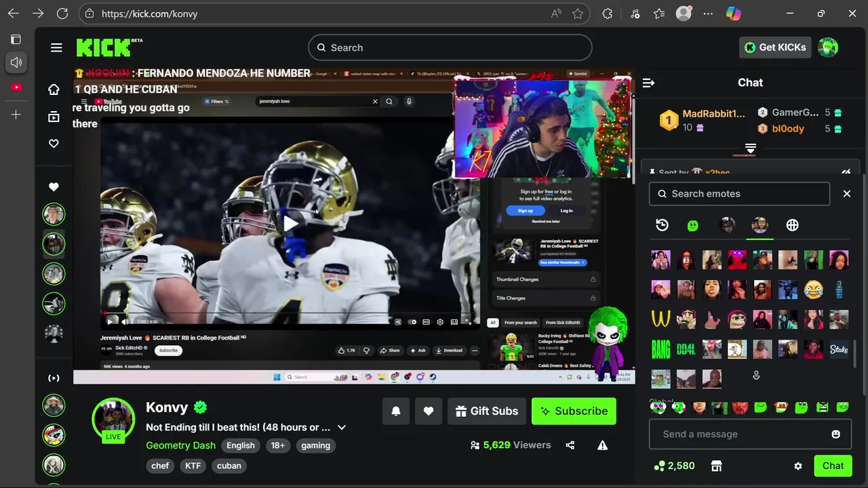The width and height of the screenshot is (868, 488).
Task: Click the stream video player
Action: click(354, 226)
